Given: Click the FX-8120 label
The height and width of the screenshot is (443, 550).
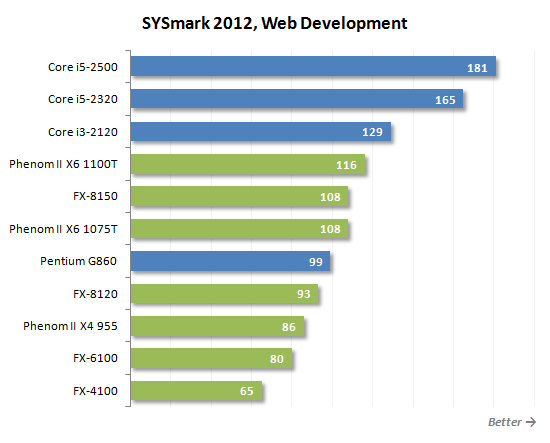Looking at the screenshot, I should pyautogui.click(x=95, y=294).
